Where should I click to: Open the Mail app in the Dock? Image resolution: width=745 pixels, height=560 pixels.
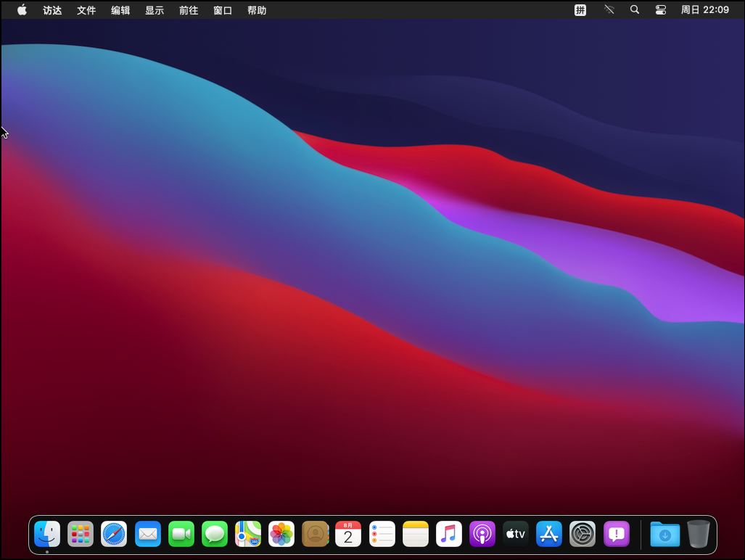(148, 534)
